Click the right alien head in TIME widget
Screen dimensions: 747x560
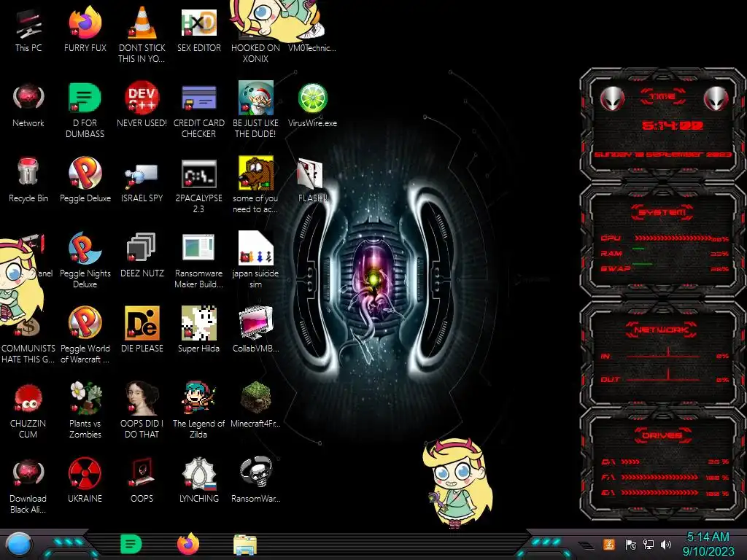[x=716, y=99]
